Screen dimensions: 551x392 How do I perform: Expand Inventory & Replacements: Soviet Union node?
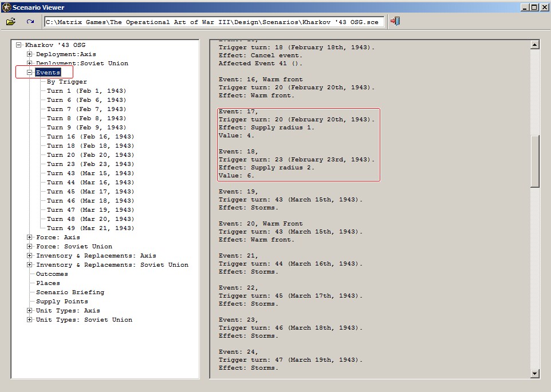[30, 264]
